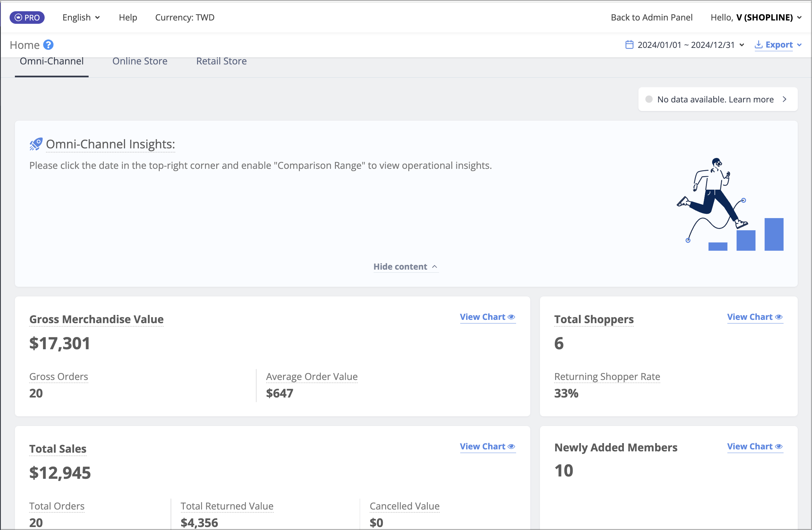Show Newly Added Members chart via eye icon

click(x=779, y=446)
